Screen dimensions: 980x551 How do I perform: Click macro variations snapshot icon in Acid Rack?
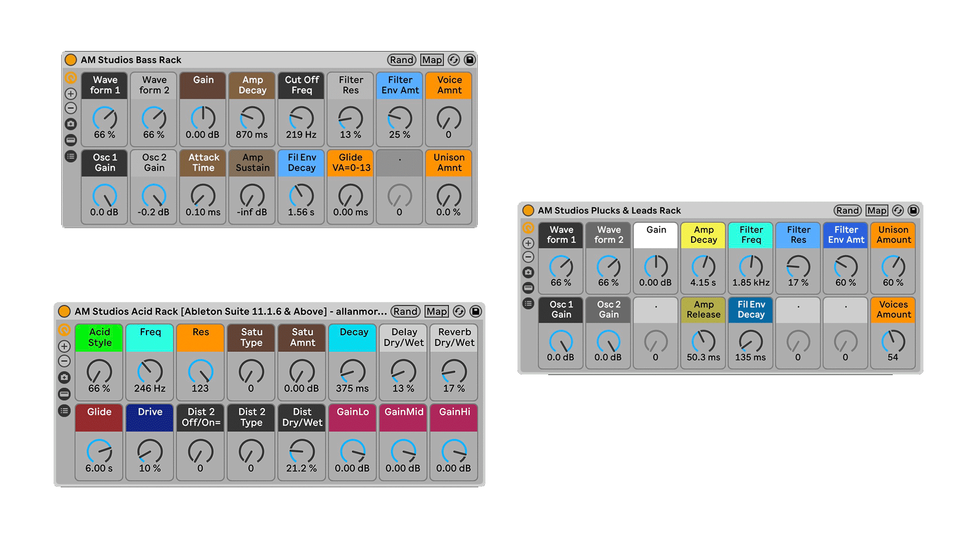click(64, 378)
